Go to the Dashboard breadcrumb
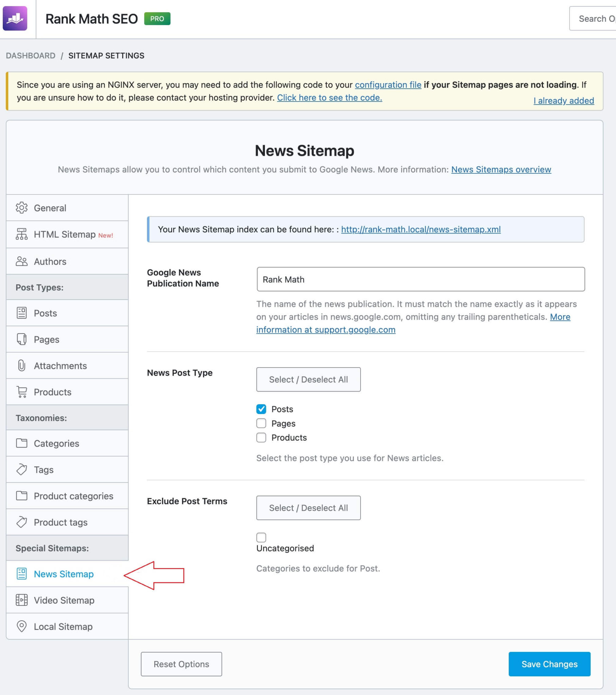The height and width of the screenshot is (695, 616). [x=31, y=55]
